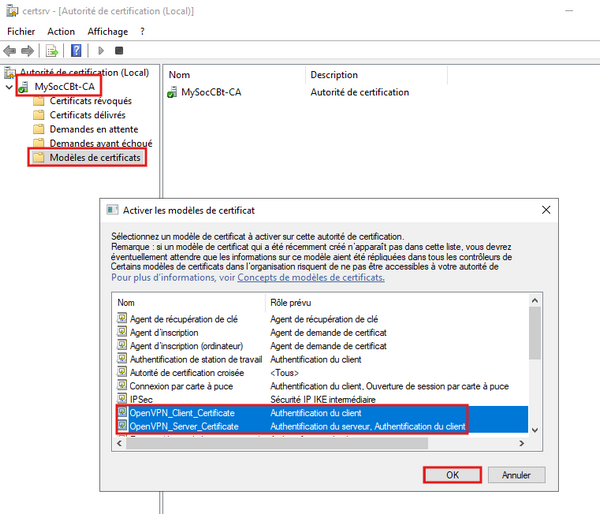Click the Forward arrow toolbar icon
The height and width of the screenshot is (514, 600).
[27, 50]
